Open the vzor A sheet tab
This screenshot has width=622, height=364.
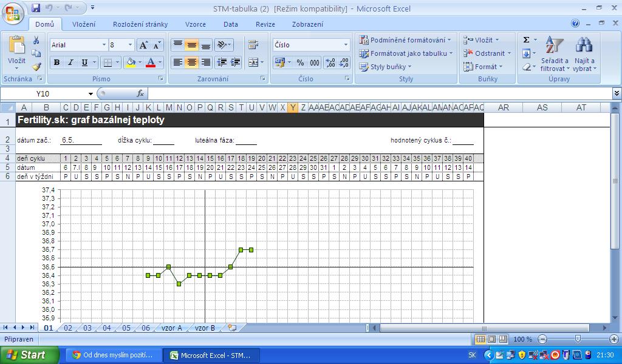pos(171,328)
